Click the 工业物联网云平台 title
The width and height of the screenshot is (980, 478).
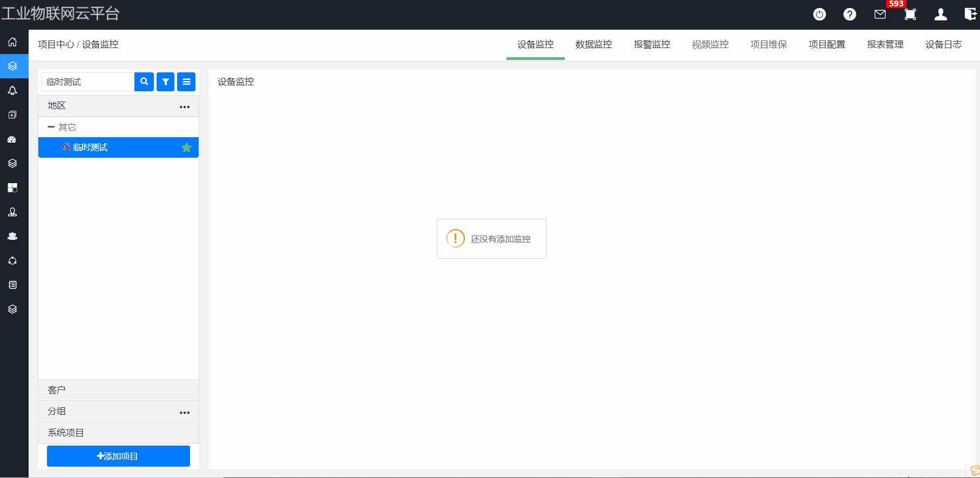click(x=60, y=14)
